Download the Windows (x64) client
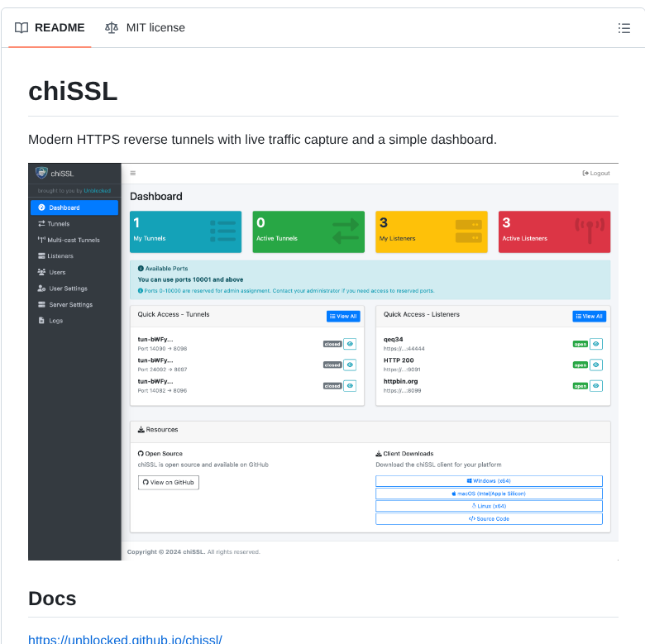 click(x=489, y=481)
